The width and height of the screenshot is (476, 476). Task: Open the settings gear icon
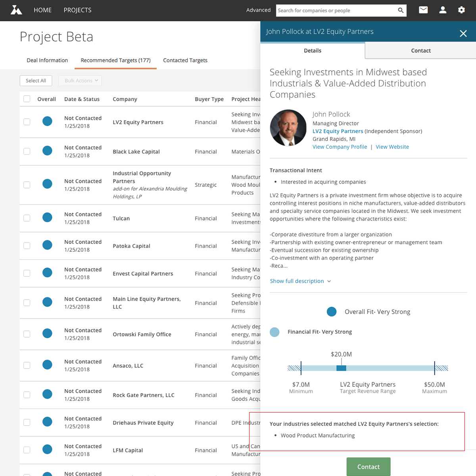coord(461,10)
